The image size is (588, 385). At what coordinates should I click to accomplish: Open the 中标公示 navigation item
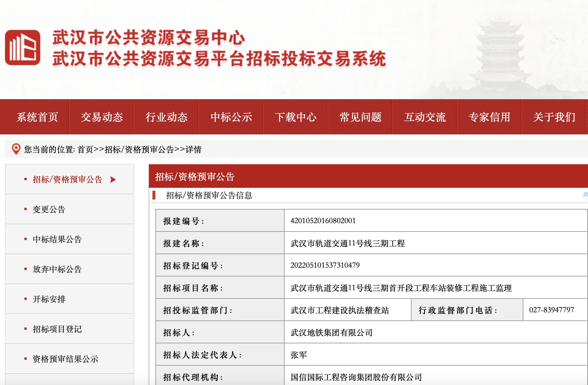coord(231,117)
